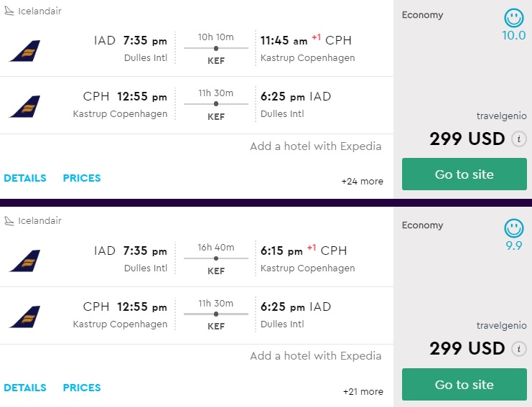Expand the +21 more offers list
532x407 pixels.
coord(362,392)
